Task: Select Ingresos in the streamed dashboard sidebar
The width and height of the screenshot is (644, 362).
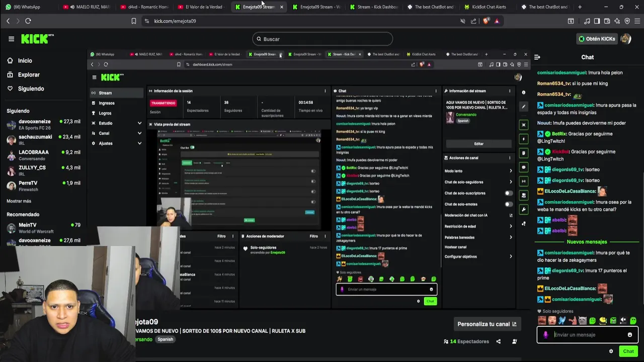Action: (x=117, y=103)
